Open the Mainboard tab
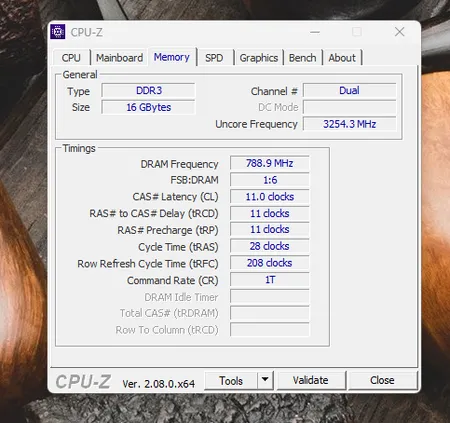Viewport: 450px width, 423px height. pyautogui.click(x=119, y=58)
